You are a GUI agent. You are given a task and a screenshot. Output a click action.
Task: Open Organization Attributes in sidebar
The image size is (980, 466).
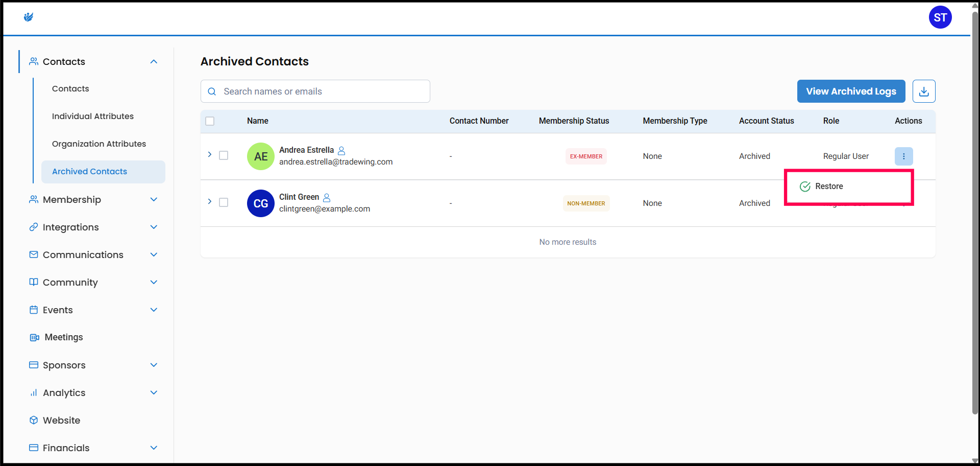point(99,144)
